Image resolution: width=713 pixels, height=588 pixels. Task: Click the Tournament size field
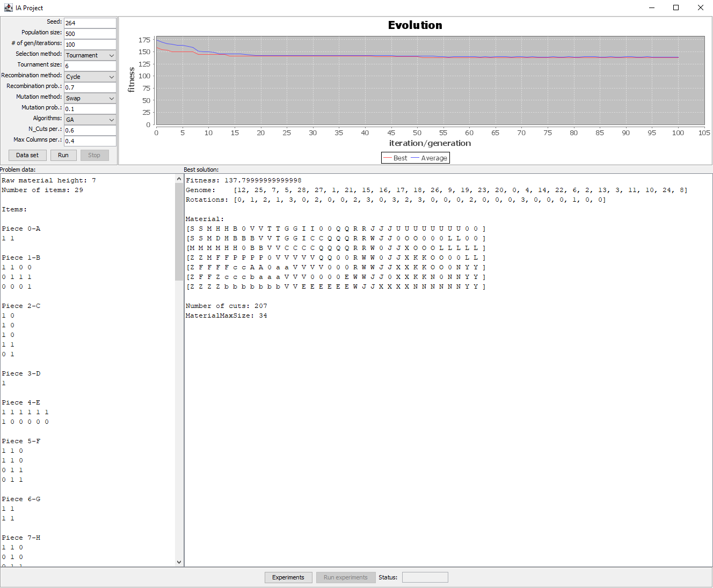click(x=90, y=65)
